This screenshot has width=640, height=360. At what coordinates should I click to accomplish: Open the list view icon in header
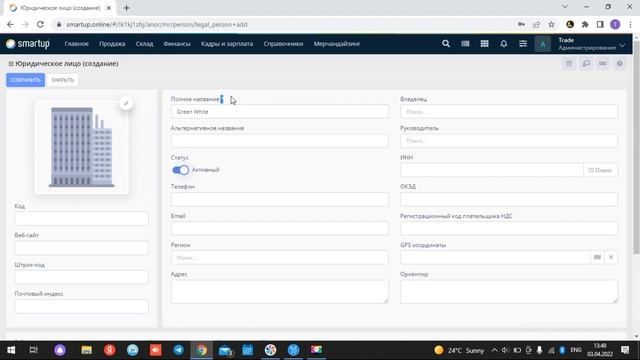tap(465, 44)
